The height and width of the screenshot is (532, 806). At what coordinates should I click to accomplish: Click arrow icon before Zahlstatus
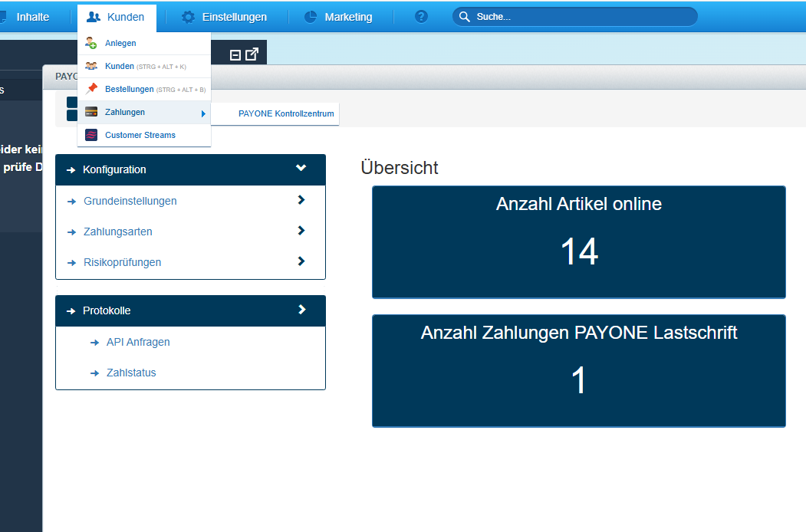point(94,373)
